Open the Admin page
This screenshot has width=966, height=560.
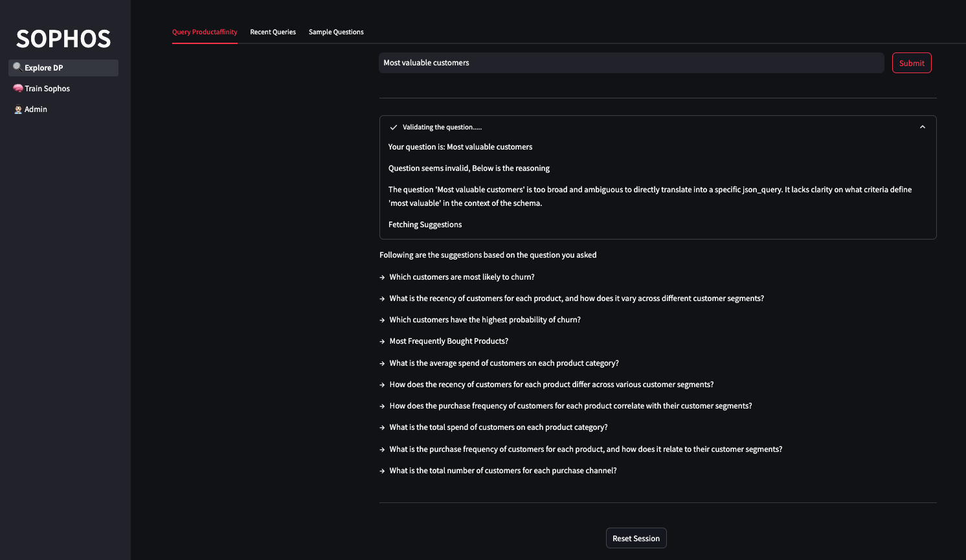pos(63,109)
